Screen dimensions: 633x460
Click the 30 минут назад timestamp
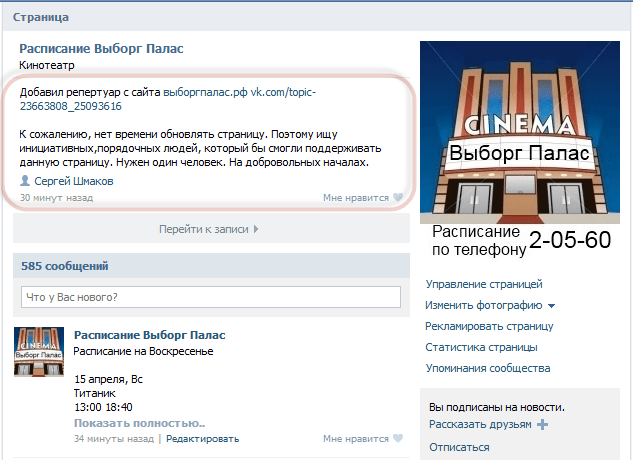pos(57,197)
